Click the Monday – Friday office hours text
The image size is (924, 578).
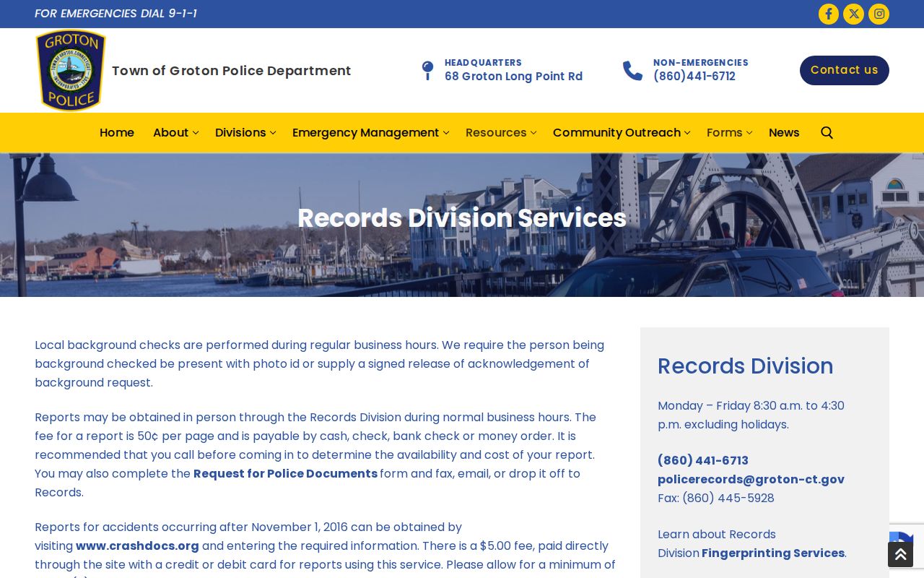click(751, 415)
